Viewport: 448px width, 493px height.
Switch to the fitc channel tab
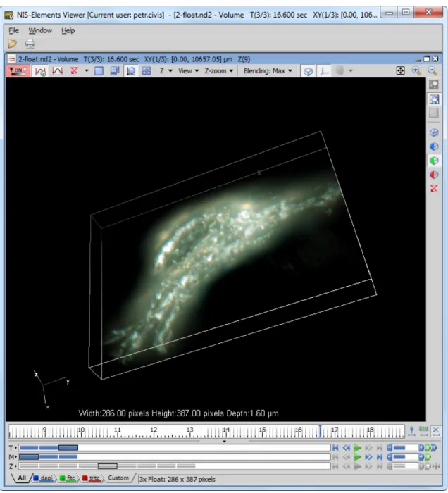click(x=68, y=478)
